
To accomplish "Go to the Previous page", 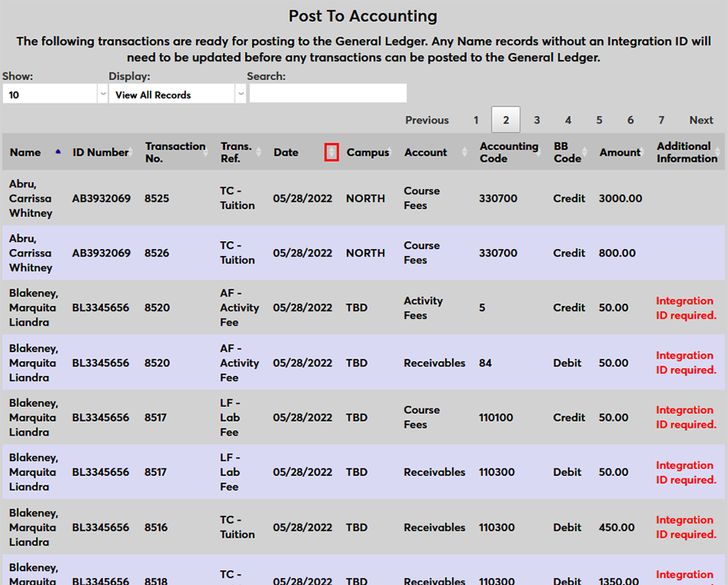I will point(426,120).
